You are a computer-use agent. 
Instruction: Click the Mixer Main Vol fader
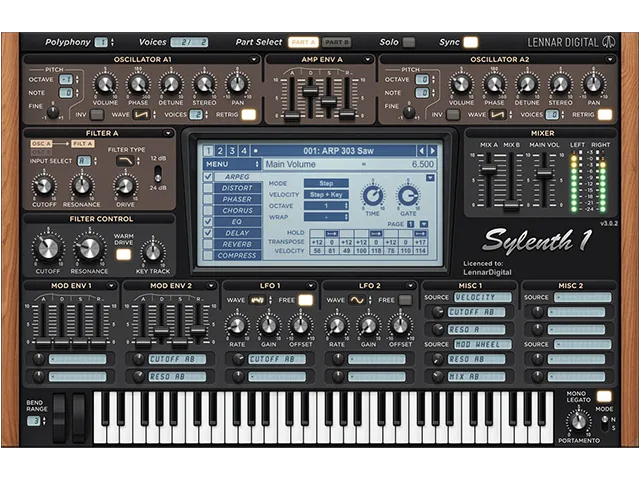(544, 173)
